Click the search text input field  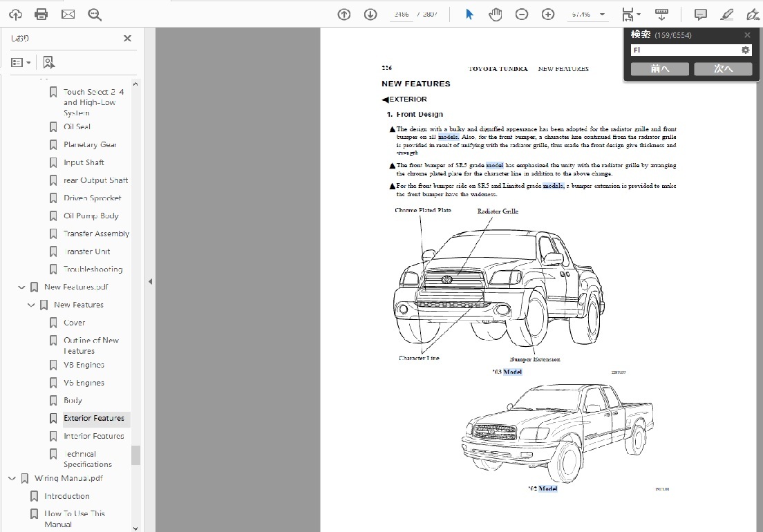685,50
